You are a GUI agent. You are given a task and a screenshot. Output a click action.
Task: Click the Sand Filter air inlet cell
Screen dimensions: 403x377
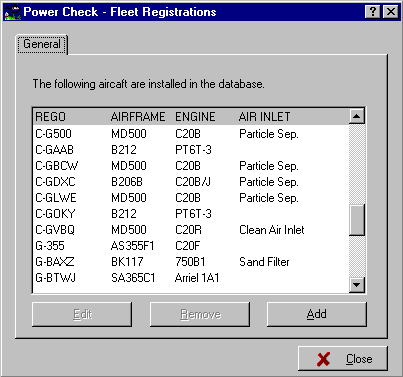click(x=264, y=262)
